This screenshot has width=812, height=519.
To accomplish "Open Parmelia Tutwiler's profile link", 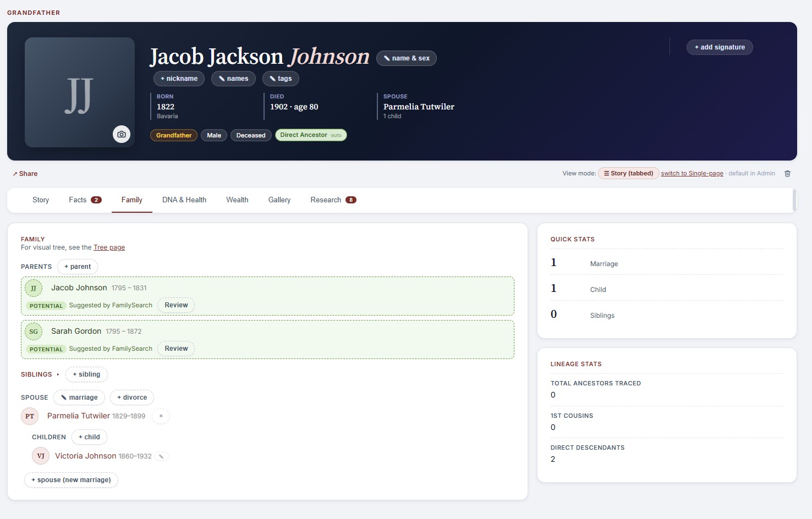I will pyautogui.click(x=79, y=416).
